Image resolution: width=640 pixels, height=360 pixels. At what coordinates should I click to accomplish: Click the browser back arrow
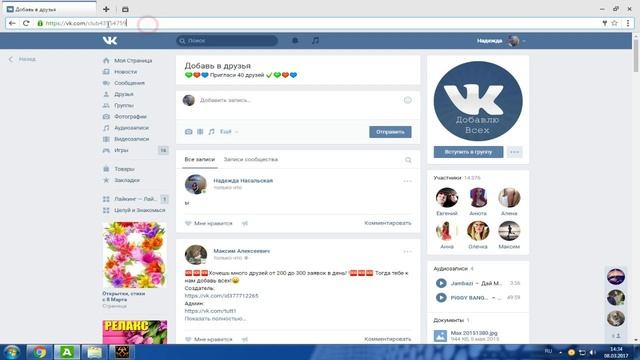tap(12, 23)
